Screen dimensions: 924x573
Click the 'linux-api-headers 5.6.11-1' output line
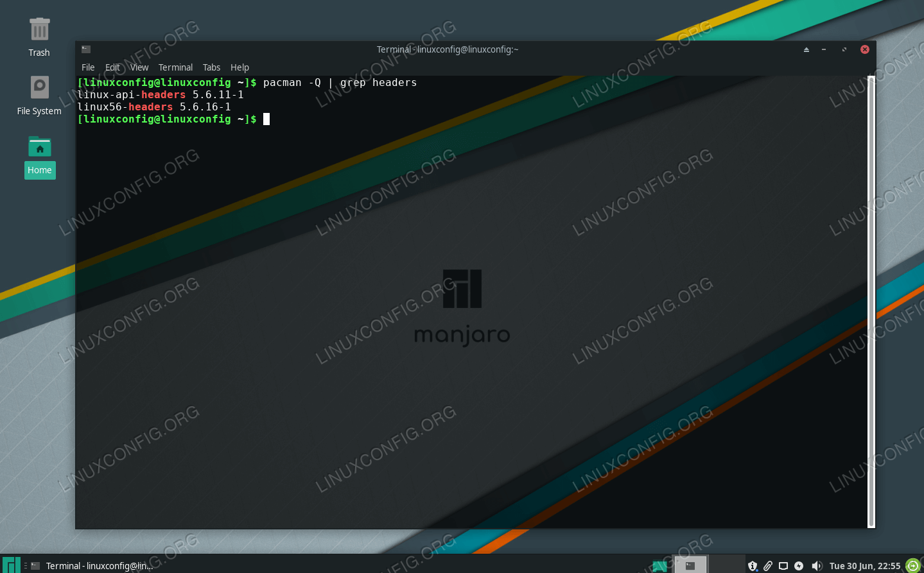[x=161, y=94]
